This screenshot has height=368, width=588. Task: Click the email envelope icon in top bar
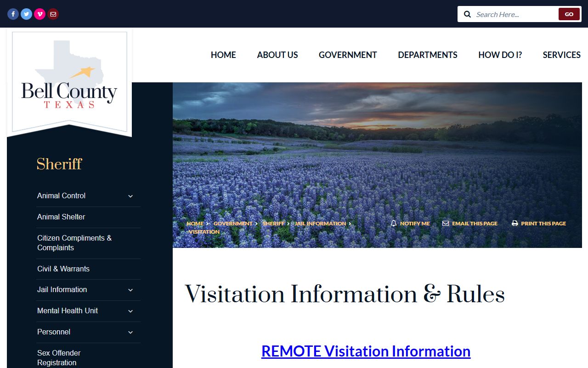53,14
